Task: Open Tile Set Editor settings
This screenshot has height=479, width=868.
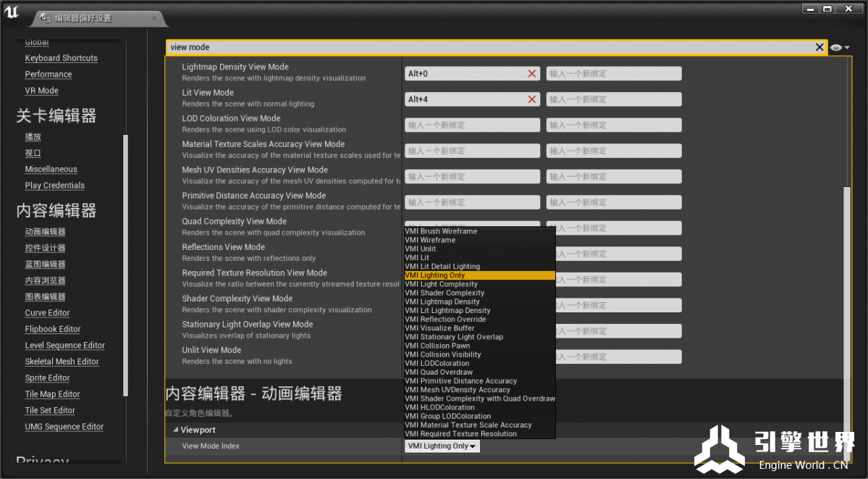Action: tap(50, 410)
